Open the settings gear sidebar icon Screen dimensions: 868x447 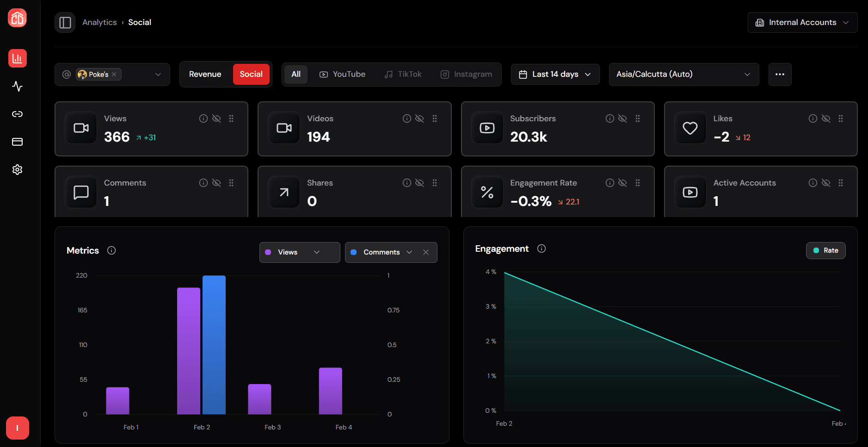[18, 170]
